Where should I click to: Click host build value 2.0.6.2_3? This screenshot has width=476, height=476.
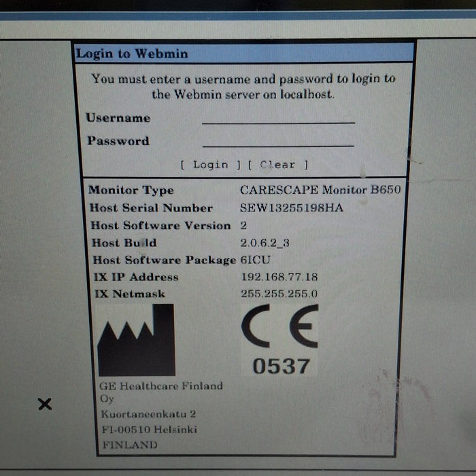coord(265,243)
